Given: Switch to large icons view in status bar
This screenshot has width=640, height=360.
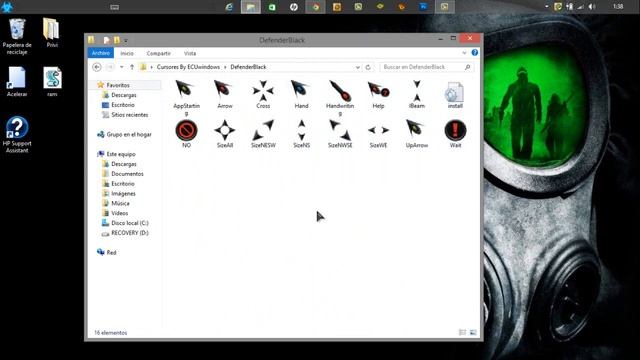Looking at the screenshot, I should (473, 333).
